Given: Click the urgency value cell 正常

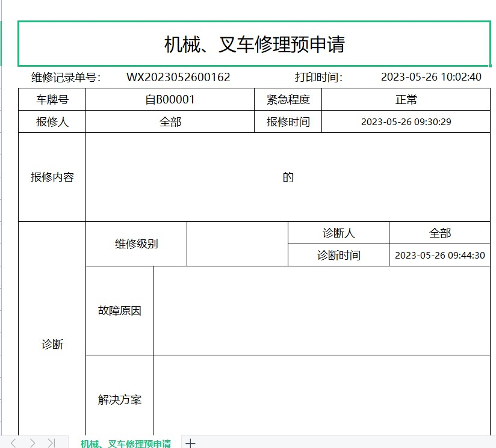Looking at the screenshot, I should pyautogui.click(x=406, y=99).
